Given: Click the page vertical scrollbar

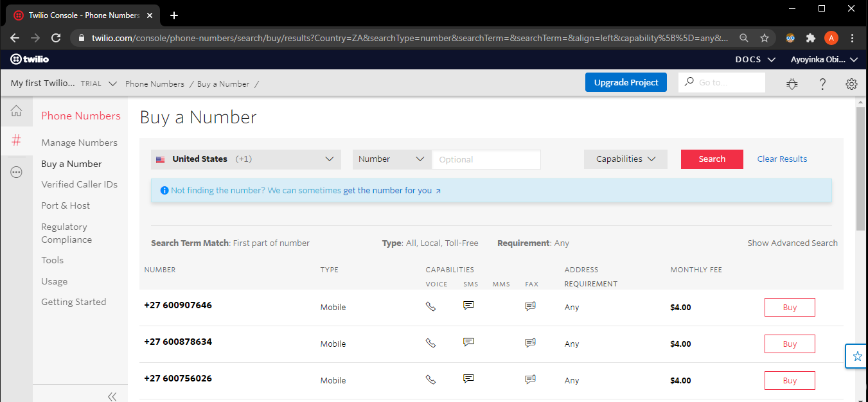Looking at the screenshot, I should [x=860, y=169].
